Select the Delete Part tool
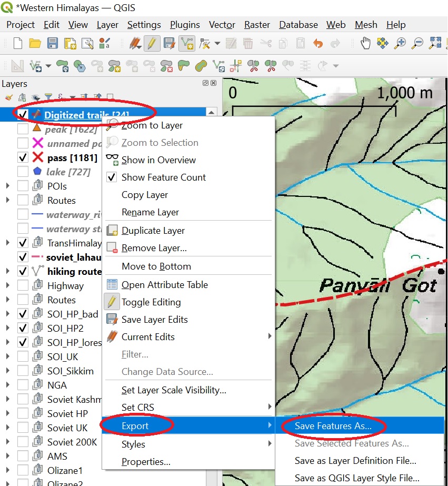The width and height of the screenshot is (448, 486). [167, 66]
